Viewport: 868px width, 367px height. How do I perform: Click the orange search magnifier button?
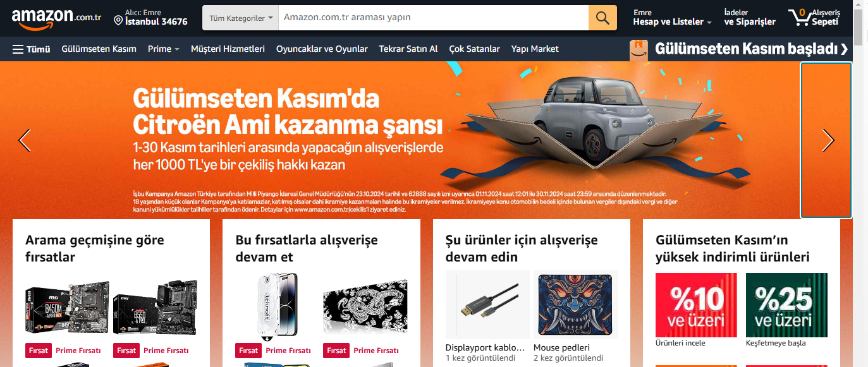pyautogui.click(x=602, y=18)
